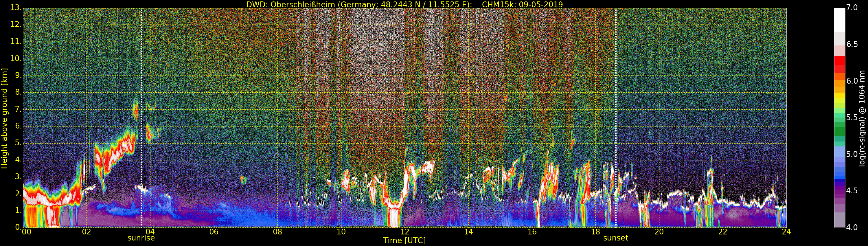This screenshot has height=246, width=868.
Task: Click the colorbar value label '6.5'
Action: pyautogui.click(x=852, y=44)
